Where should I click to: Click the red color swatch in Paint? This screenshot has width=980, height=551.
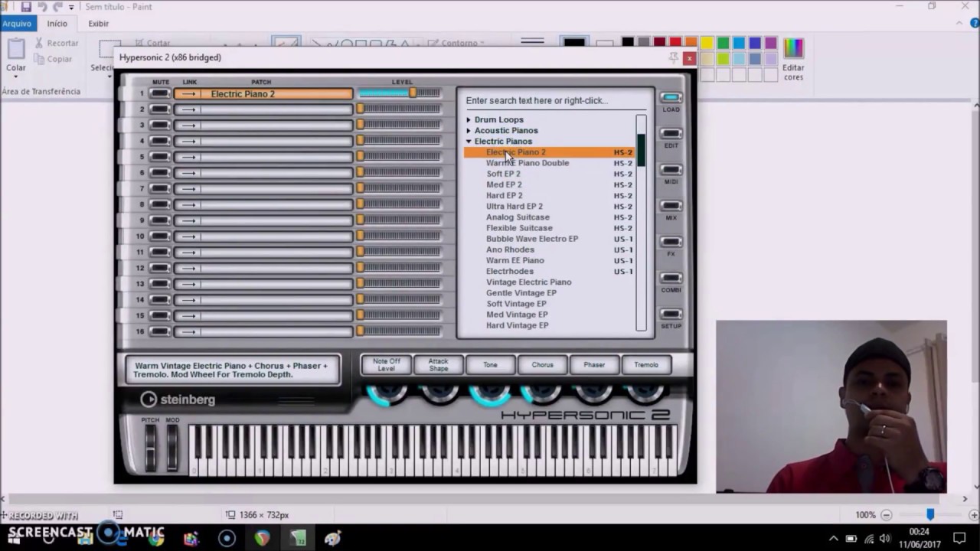pyautogui.click(x=675, y=43)
